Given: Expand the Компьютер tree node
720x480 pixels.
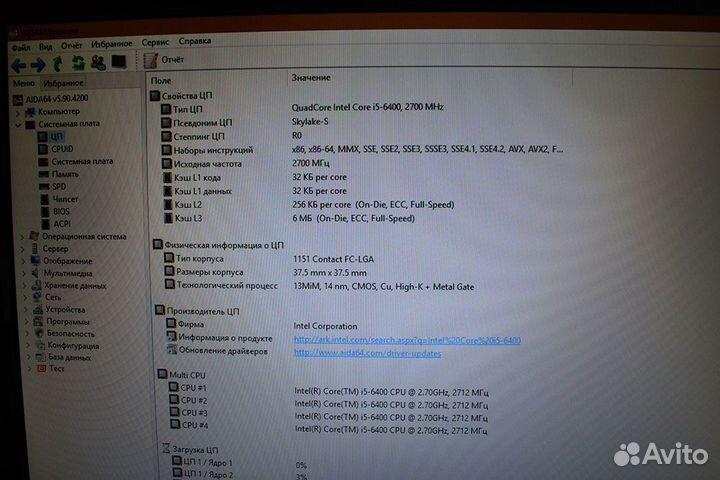Looking at the screenshot, I should click(x=17, y=112).
